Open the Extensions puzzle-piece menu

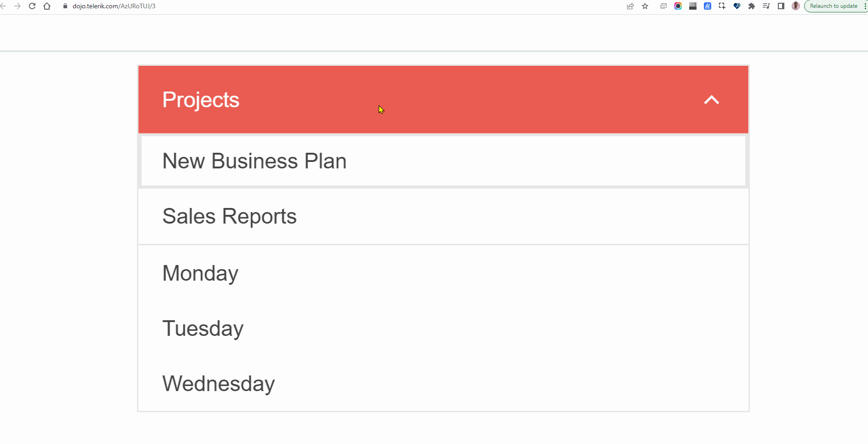pos(752,6)
